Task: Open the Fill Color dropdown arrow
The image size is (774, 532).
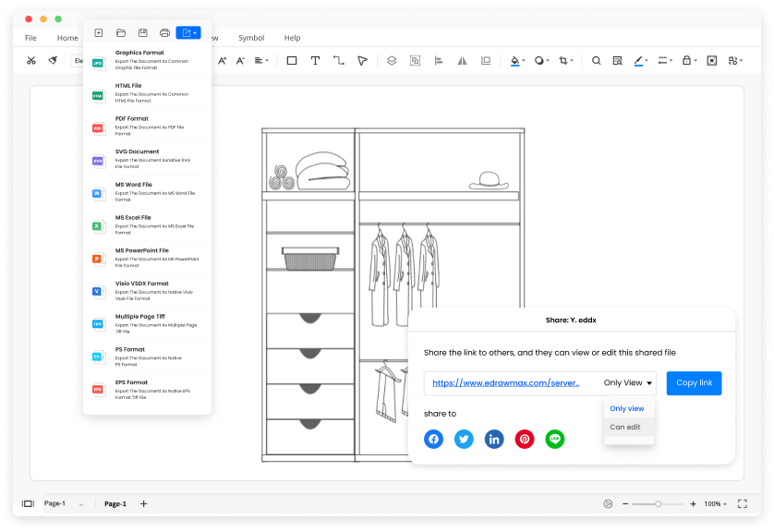Action: 524,60
